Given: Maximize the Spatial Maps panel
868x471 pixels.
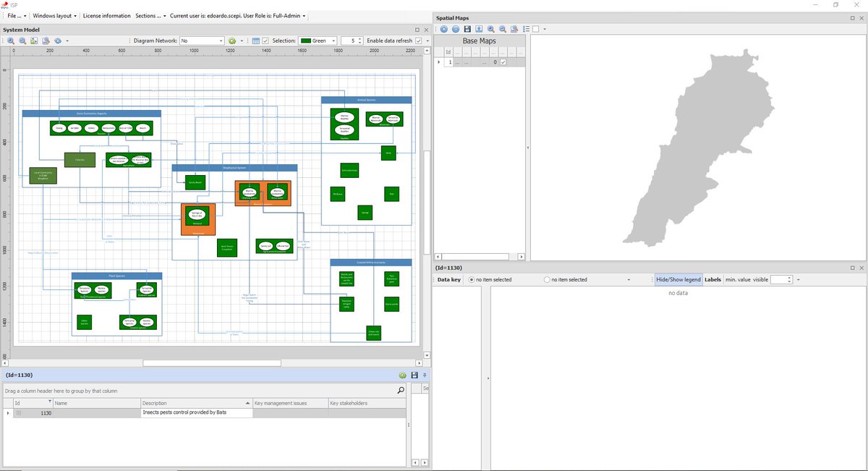Looking at the screenshot, I should (852, 18).
